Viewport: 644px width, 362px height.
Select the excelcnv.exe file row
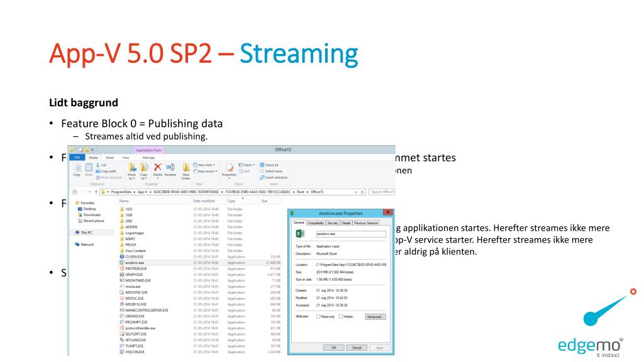(200, 263)
